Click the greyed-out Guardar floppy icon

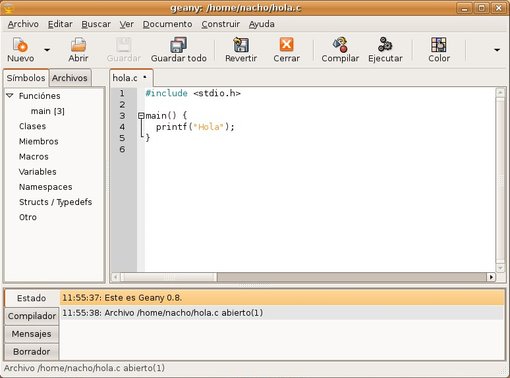coord(123,45)
